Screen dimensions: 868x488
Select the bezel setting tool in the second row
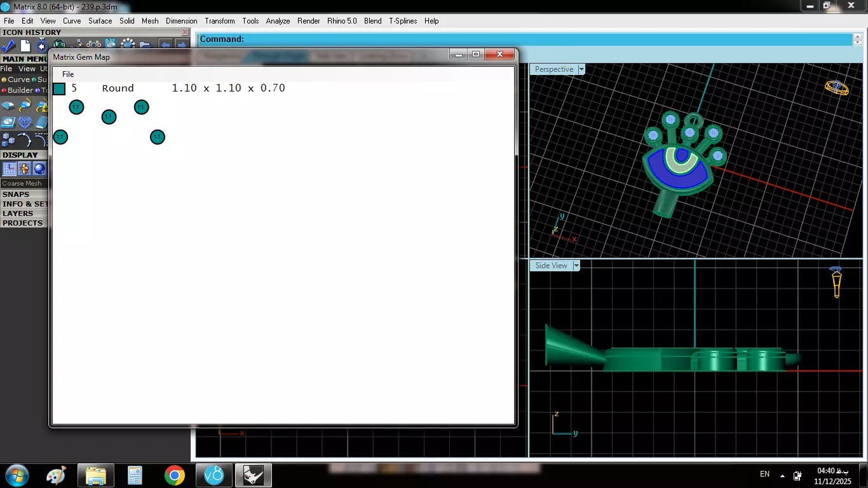8,123
